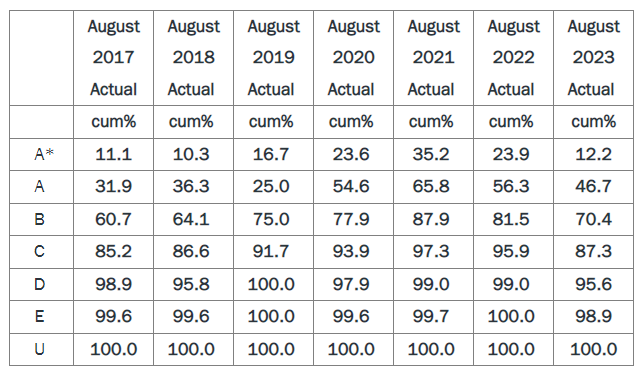Click the 91.7 value under August 2019
The height and width of the screenshot is (375, 643).
click(271, 251)
